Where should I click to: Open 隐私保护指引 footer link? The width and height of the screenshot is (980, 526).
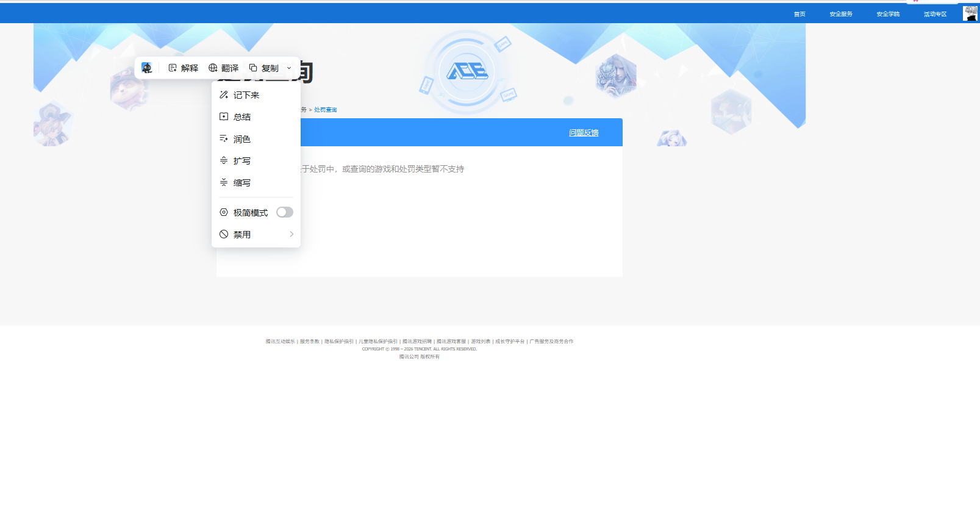(x=339, y=341)
